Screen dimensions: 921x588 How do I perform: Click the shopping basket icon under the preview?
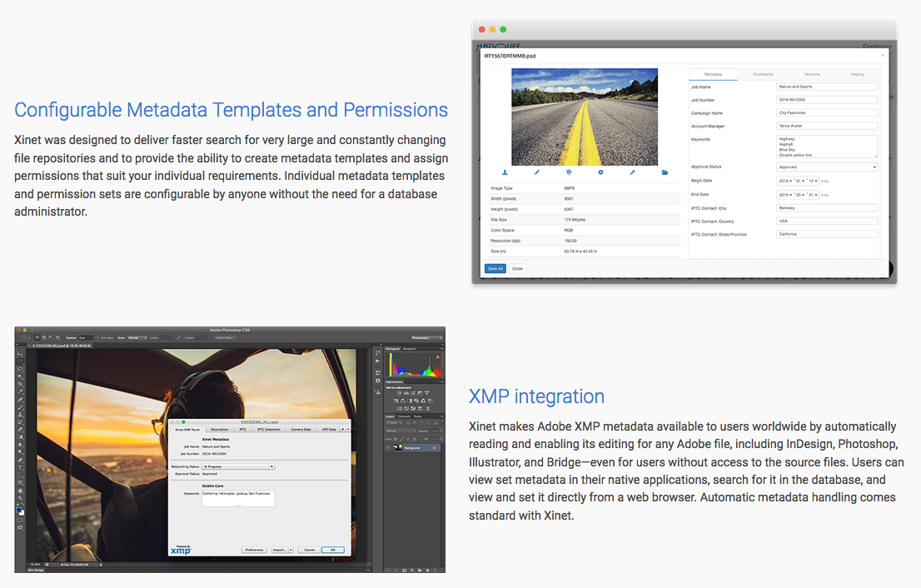point(569,172)
